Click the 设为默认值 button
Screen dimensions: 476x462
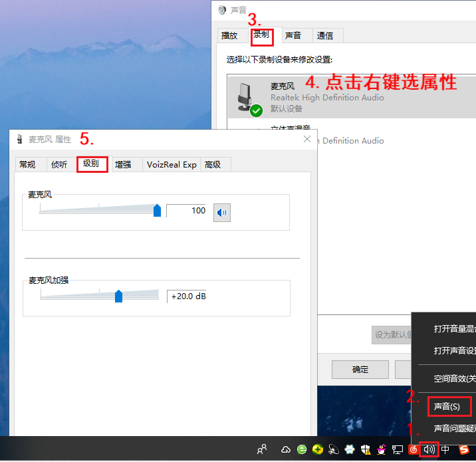(392, 335)
